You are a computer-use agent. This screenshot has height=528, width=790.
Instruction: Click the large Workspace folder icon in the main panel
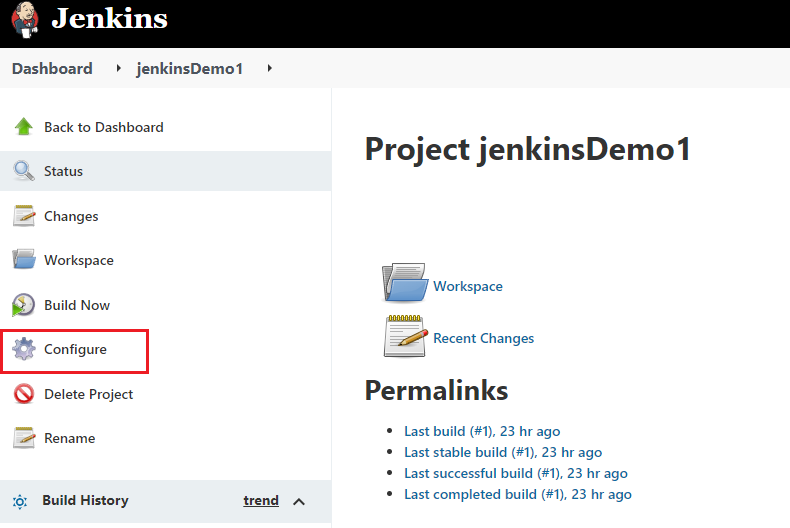405,283
